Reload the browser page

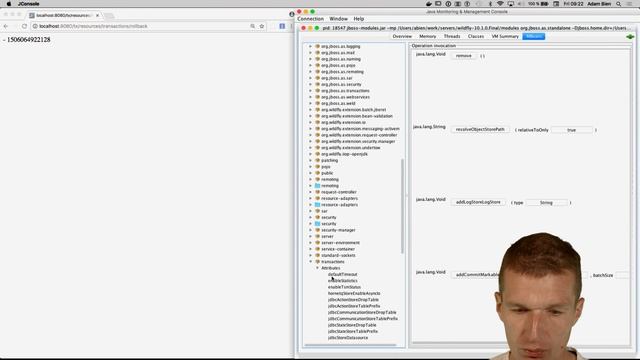[x=24, y=26]
